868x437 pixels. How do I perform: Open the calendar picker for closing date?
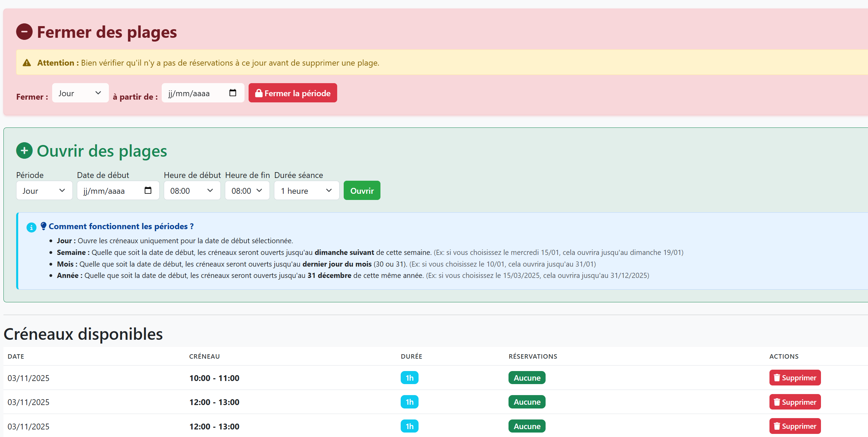233,93
